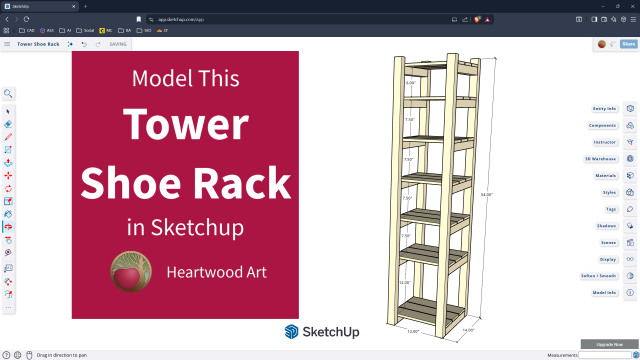Viewport: 640px width, 360px height.
Task: Toggle the browser sidebar panel icon
Action: click(x=594, y=19)
